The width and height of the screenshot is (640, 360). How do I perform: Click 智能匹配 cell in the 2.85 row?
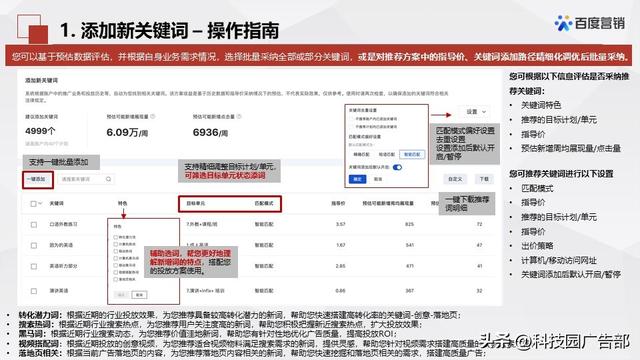tap(264, 266)
